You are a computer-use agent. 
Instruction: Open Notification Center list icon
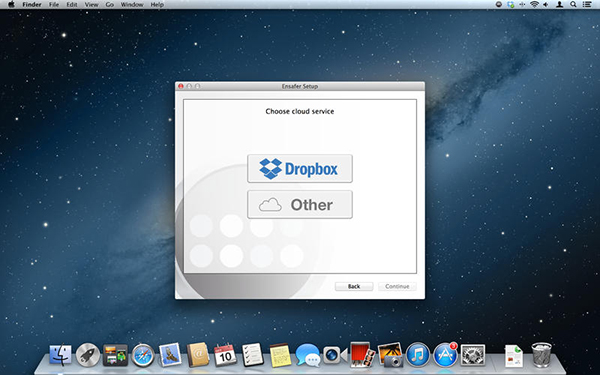coord(587,4)
